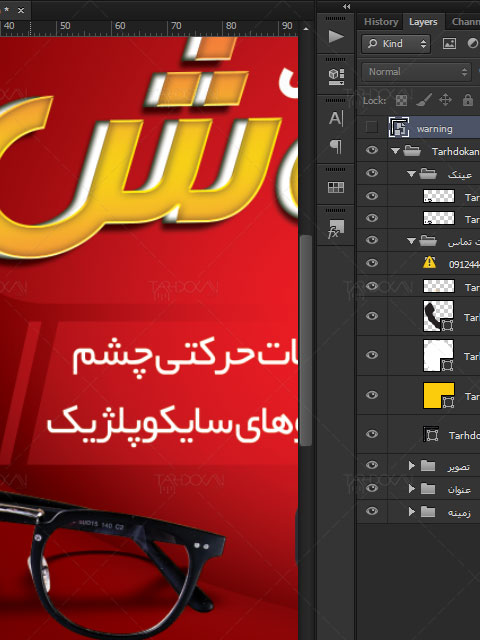Collapse the Tarhdokan group triangle

click(395, 151)
